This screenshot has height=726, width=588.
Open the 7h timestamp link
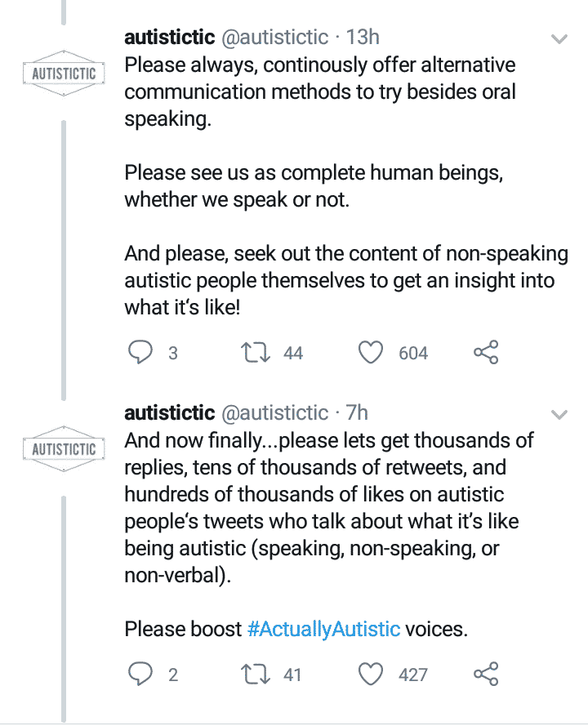(357, 412)
